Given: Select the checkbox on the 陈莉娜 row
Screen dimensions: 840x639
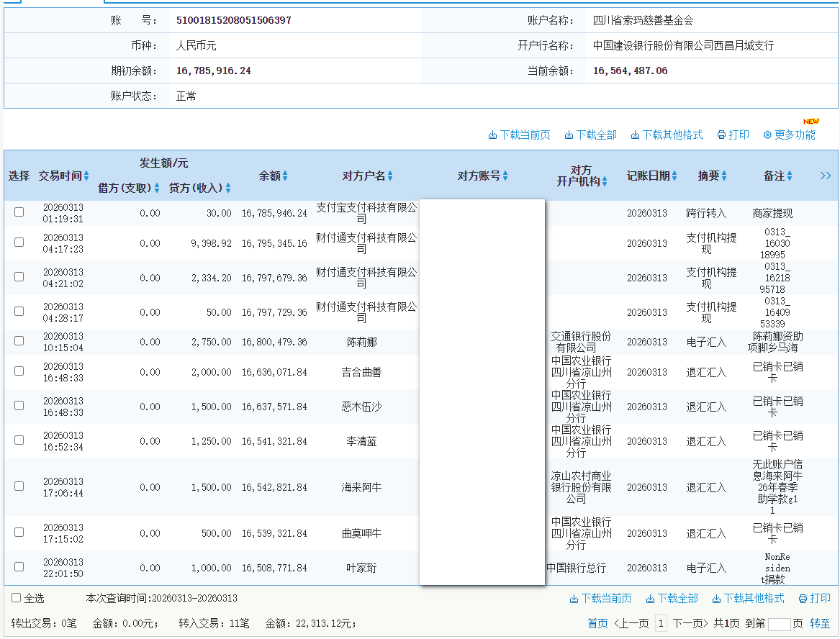Looking at the screenshot, I should pos(19,342).
